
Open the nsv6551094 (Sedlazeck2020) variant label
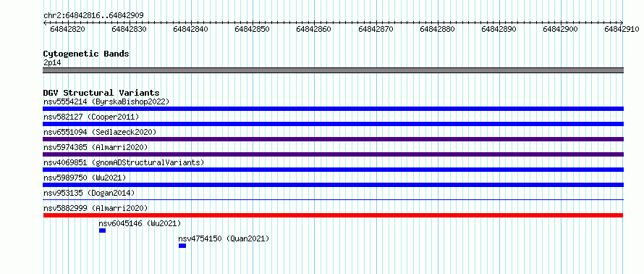[100, 132]
